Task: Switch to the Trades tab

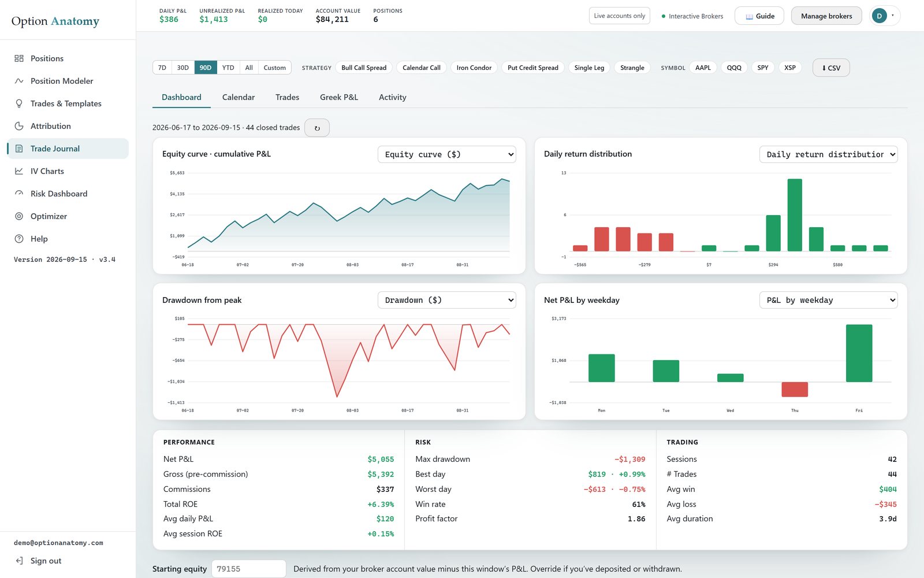Action: pos(287,97)
